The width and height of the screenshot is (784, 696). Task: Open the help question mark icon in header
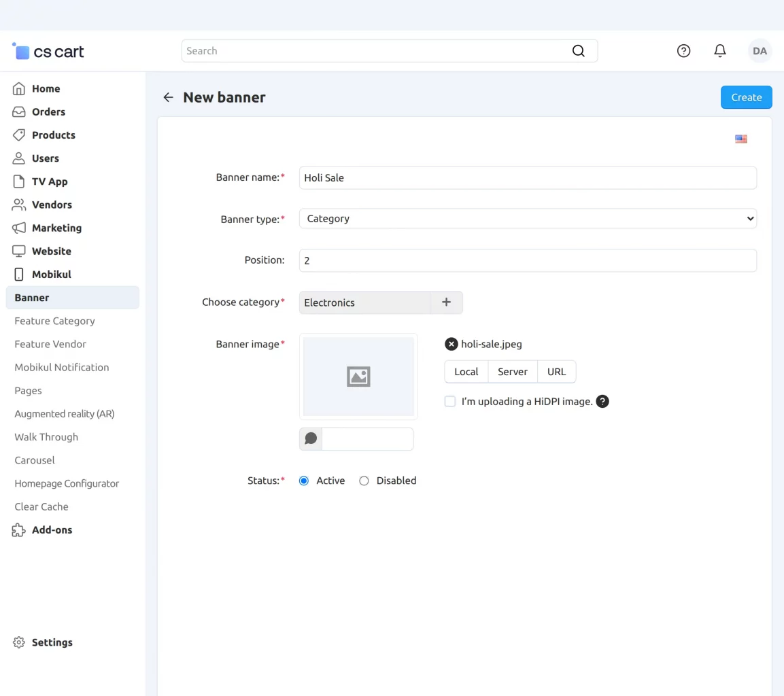point(683,51)
